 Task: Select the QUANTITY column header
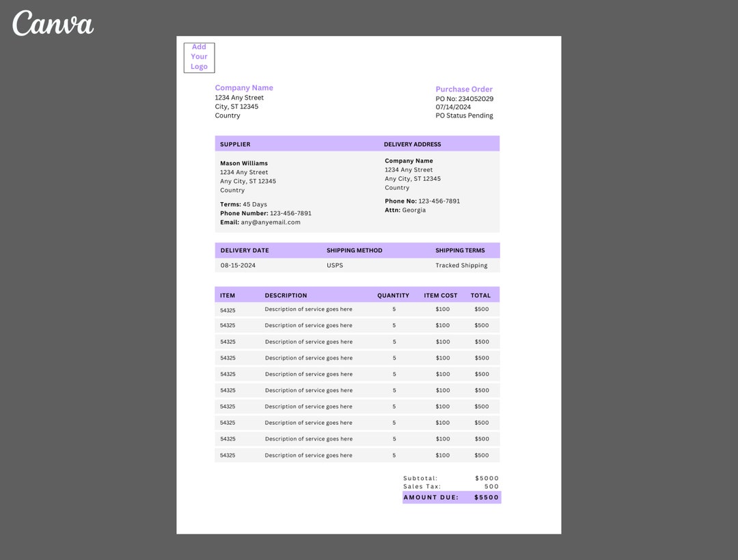(x=393, y=295)
